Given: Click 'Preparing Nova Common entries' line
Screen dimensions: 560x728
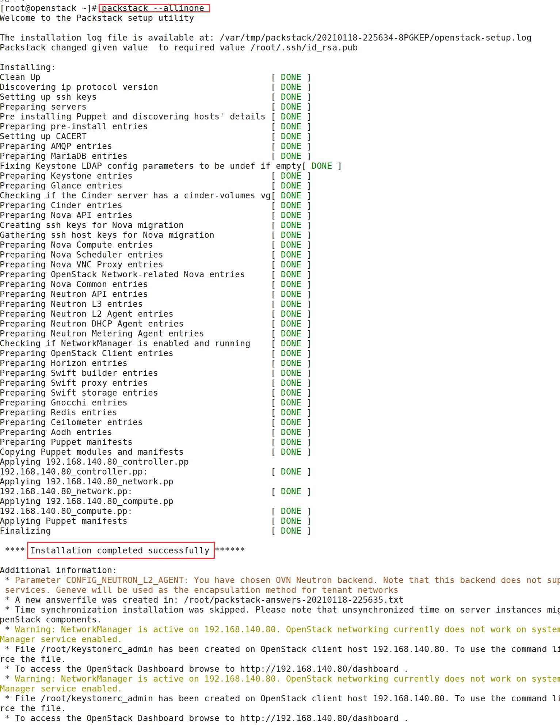Looking at the screenshot, I should (x=74, y=285).
